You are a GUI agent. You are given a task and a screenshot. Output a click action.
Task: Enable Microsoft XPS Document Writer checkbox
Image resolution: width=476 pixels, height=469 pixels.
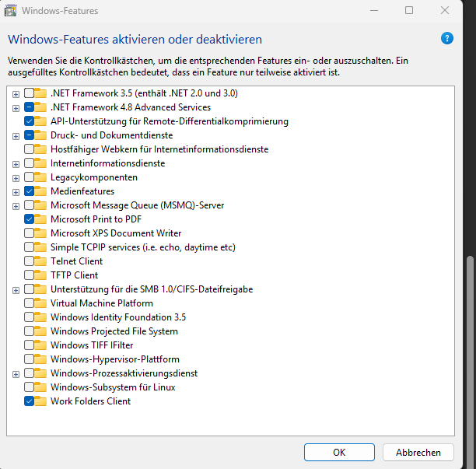pos(29,233)
